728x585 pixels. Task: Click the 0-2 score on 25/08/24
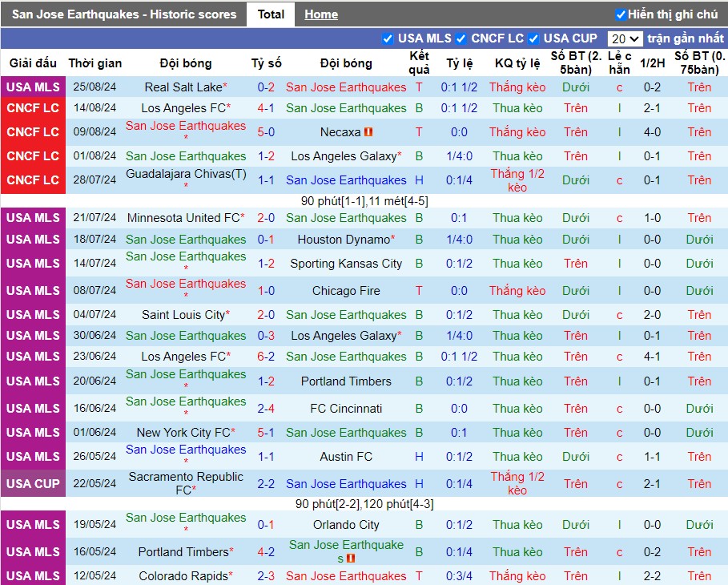point(266,87)
